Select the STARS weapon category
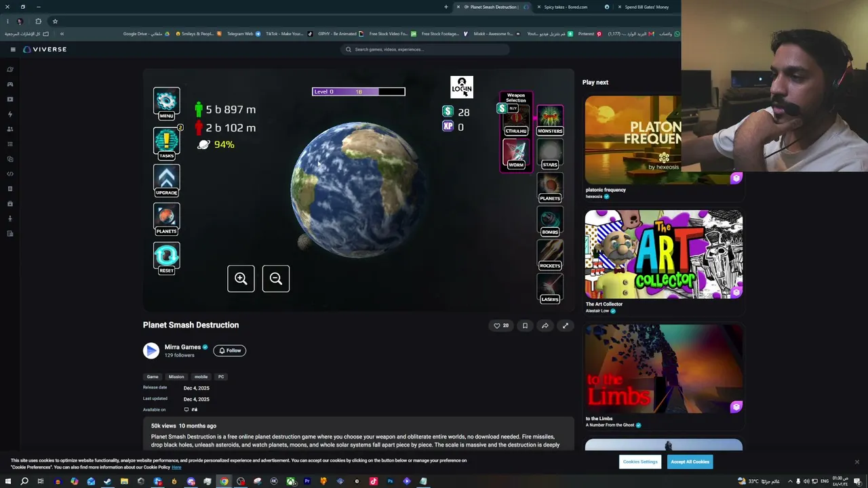Screen dimensions: 868x488 tap(550, 155)
